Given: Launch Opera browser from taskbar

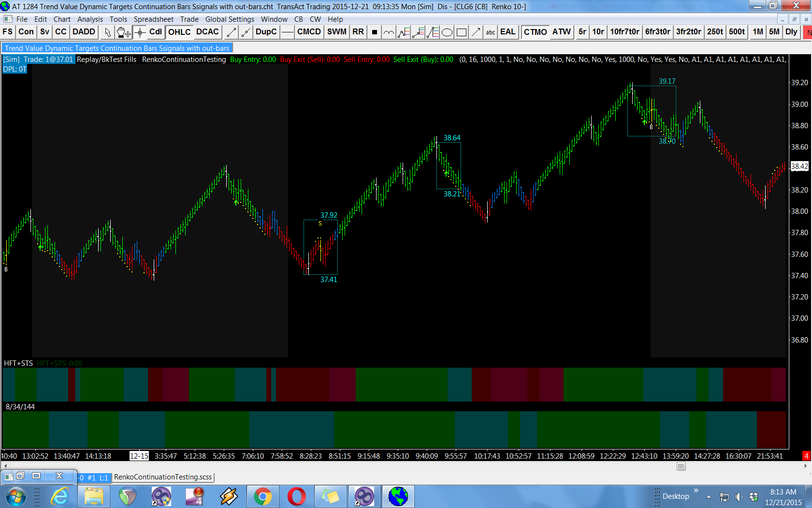Looking at the screenshot, I should click(296, 496).
